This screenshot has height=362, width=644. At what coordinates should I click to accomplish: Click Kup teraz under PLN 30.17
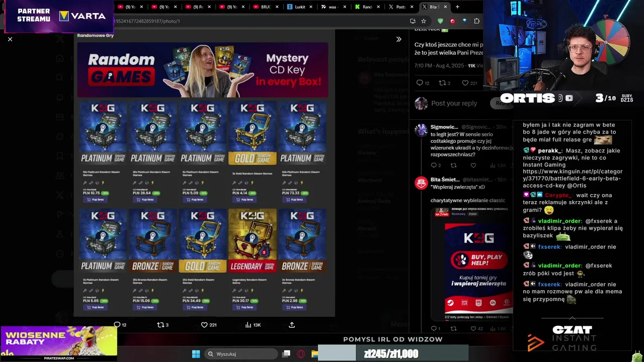(246, 307)
